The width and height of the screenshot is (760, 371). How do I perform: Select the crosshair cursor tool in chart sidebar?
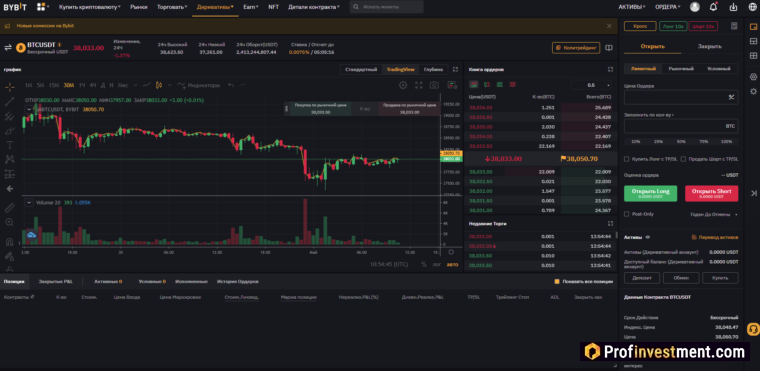pos(10,87)
